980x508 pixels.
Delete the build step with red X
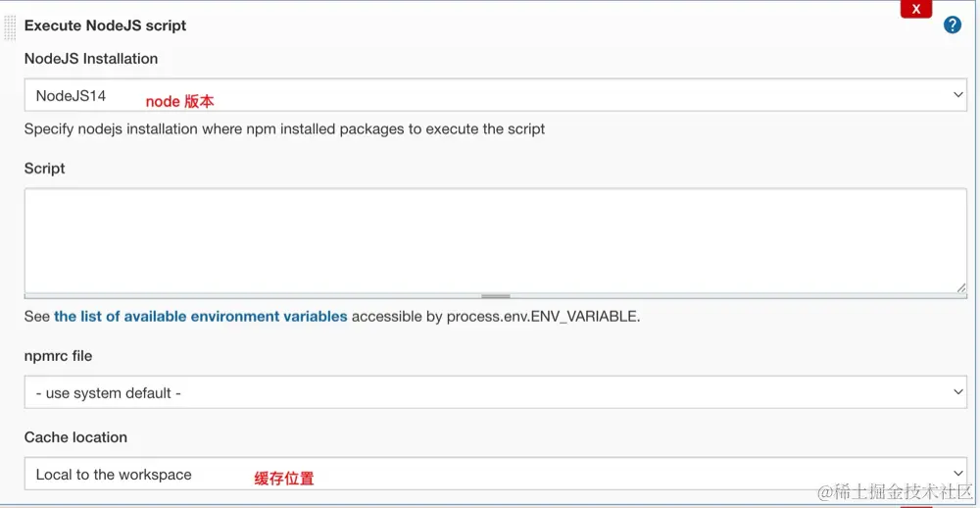pyautogui.click(x=915, y=9)
